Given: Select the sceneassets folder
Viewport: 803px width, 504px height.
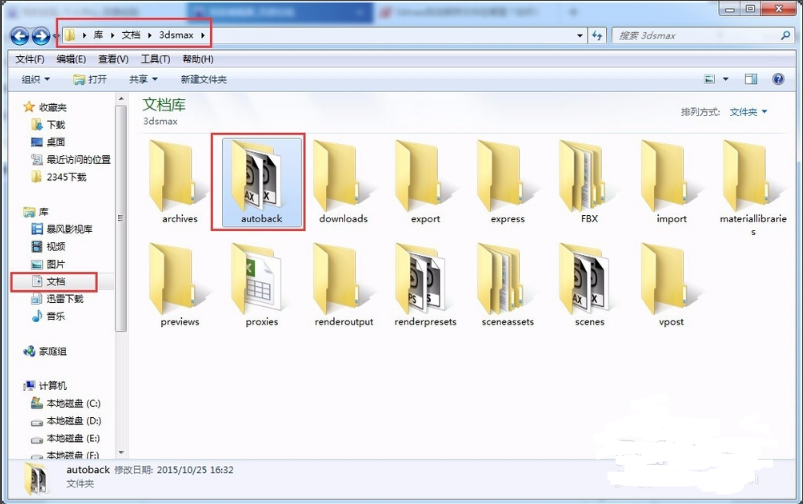Looking at the screenshot, I should [507, 285].
